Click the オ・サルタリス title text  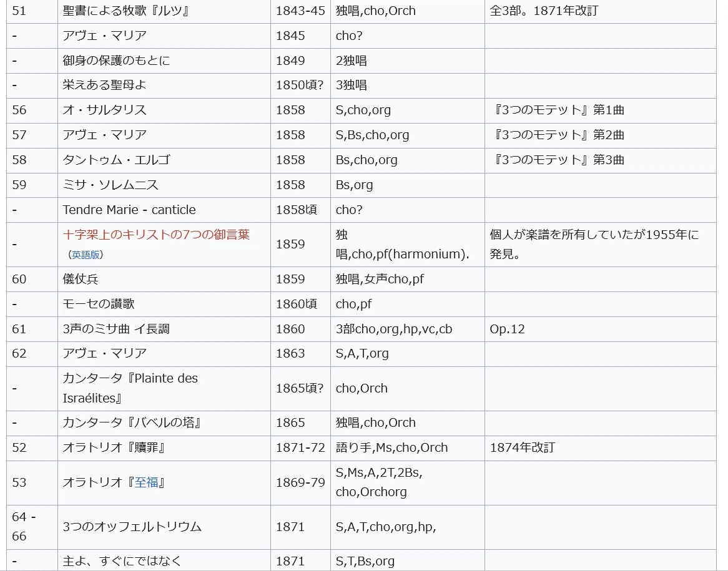(x=104, y=110)
